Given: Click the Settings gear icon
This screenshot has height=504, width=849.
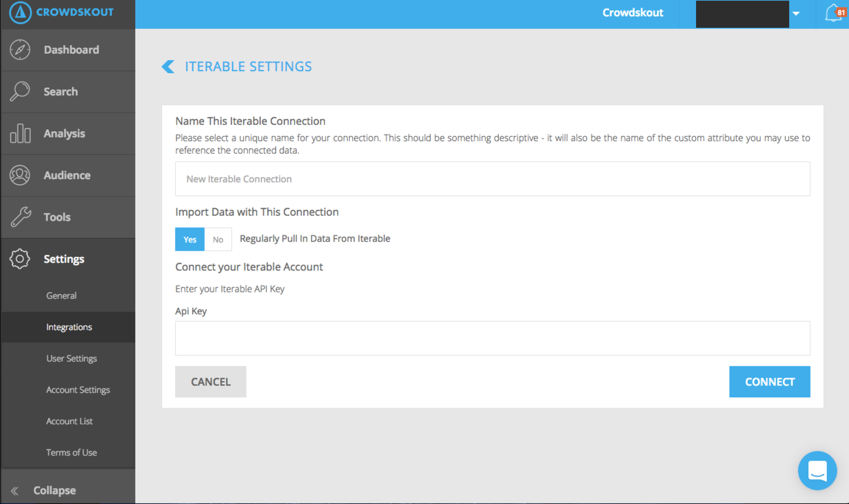Looking at the screenshot, I should 20,259.
